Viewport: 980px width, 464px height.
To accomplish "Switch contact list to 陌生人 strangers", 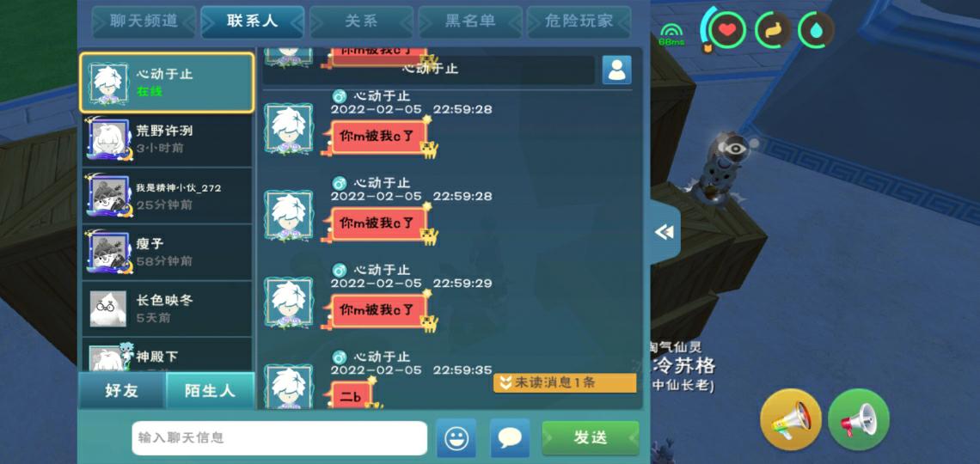I will click(210, 391).
